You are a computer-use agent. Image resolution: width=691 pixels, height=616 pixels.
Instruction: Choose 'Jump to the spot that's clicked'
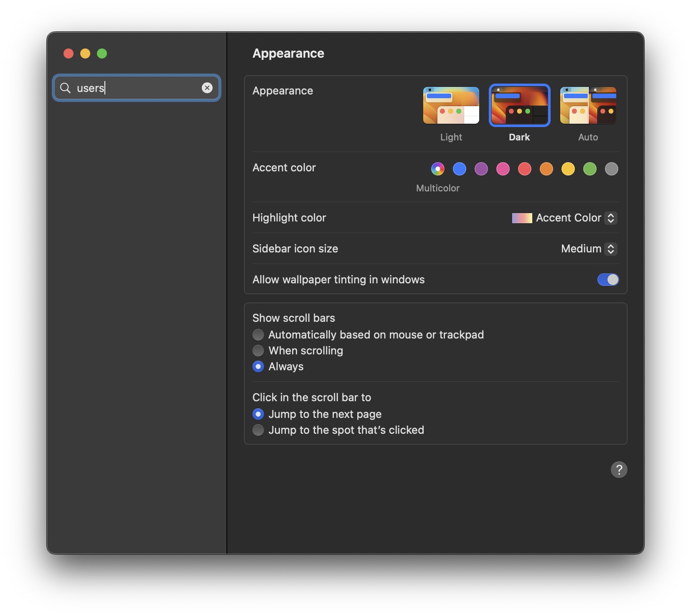258,430
